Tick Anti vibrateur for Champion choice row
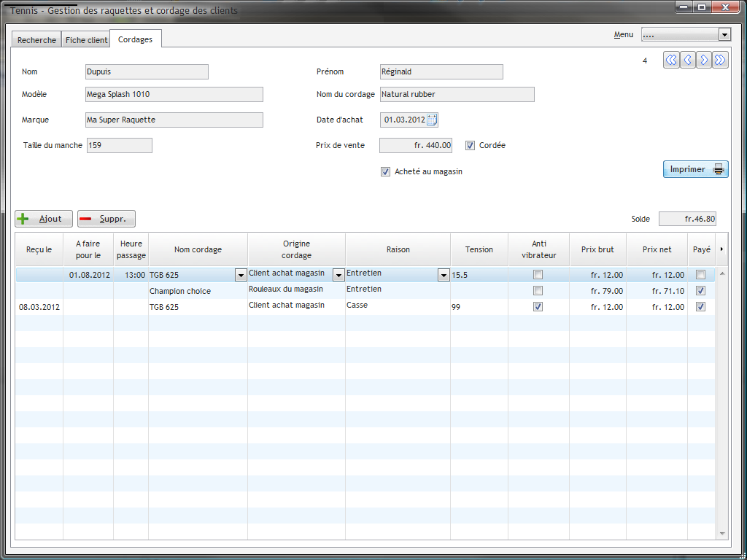Viewport: 747px width, 560px height. click(538, 290)
